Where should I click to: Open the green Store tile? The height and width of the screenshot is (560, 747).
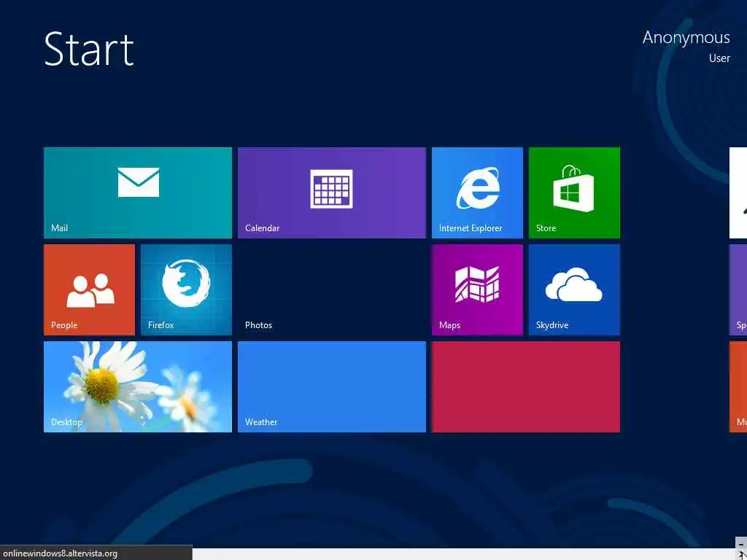tap(575, 192)
